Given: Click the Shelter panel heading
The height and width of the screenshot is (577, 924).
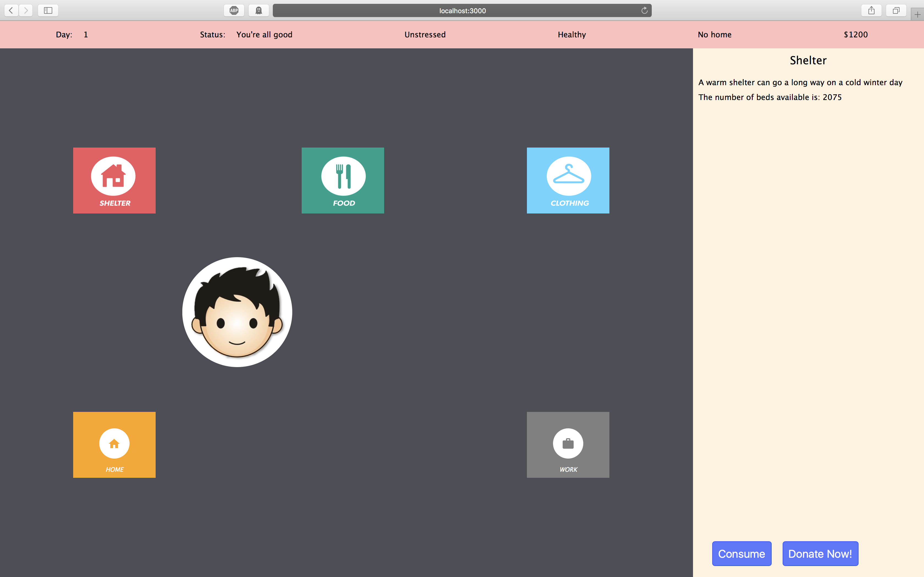Looking at the screenshot, I should pyautogui.click(x=808, y=60).
